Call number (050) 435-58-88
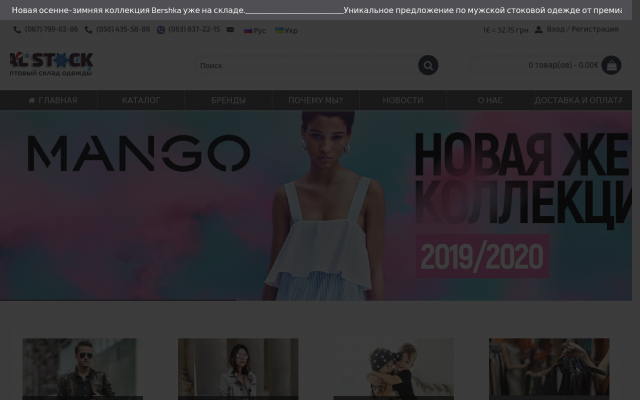This screenshot has height=400, width=640. tap(123, 29)
